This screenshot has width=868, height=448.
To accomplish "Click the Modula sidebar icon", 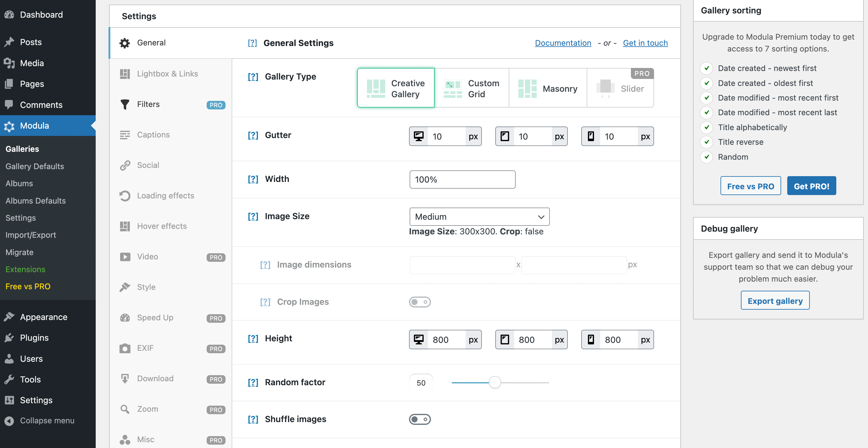I will (9, 126).
